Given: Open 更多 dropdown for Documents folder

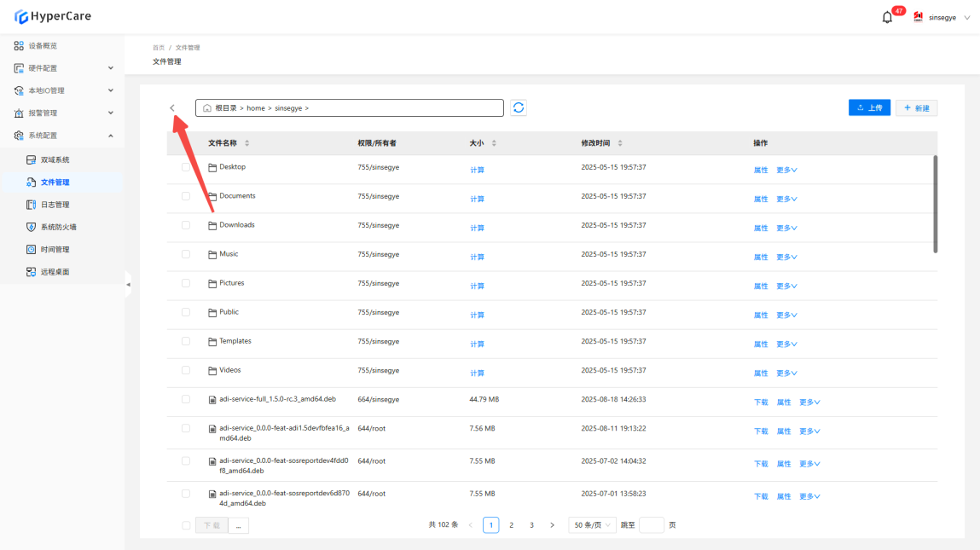Looking at the screenshot, I should tap(786, 200).
